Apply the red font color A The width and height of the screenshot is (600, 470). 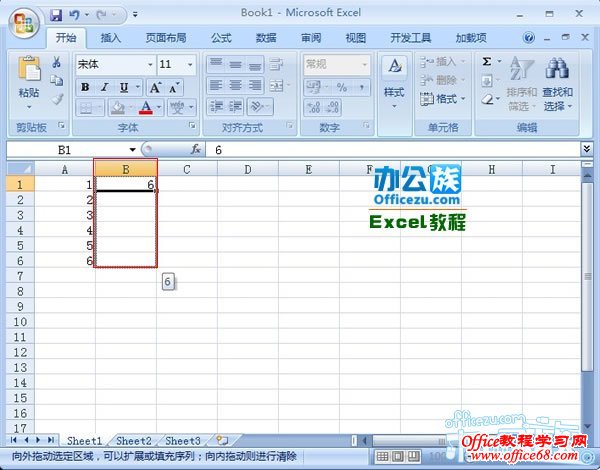pos(145,108)
